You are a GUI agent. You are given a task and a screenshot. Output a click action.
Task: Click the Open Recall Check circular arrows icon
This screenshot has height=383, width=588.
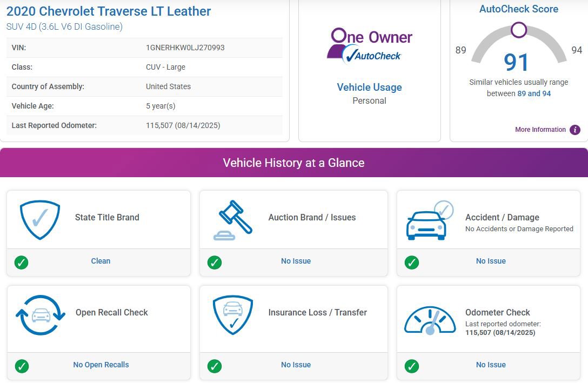(41, 315)
